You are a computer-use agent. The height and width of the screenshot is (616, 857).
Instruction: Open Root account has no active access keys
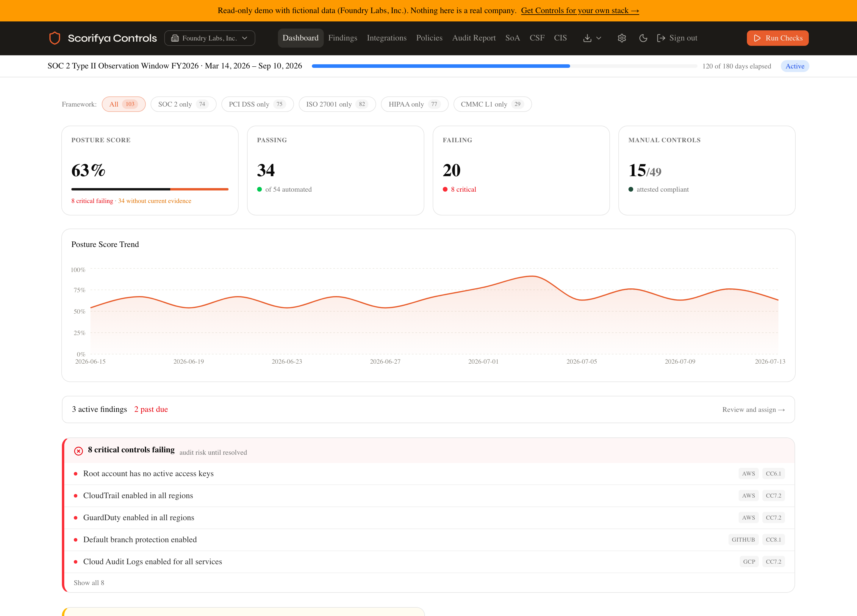[x=429, y=473]
